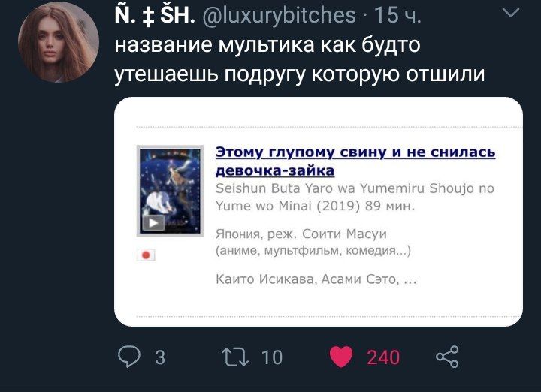
Task: Open the anime poster thumbnail
Action: point(171,191)
